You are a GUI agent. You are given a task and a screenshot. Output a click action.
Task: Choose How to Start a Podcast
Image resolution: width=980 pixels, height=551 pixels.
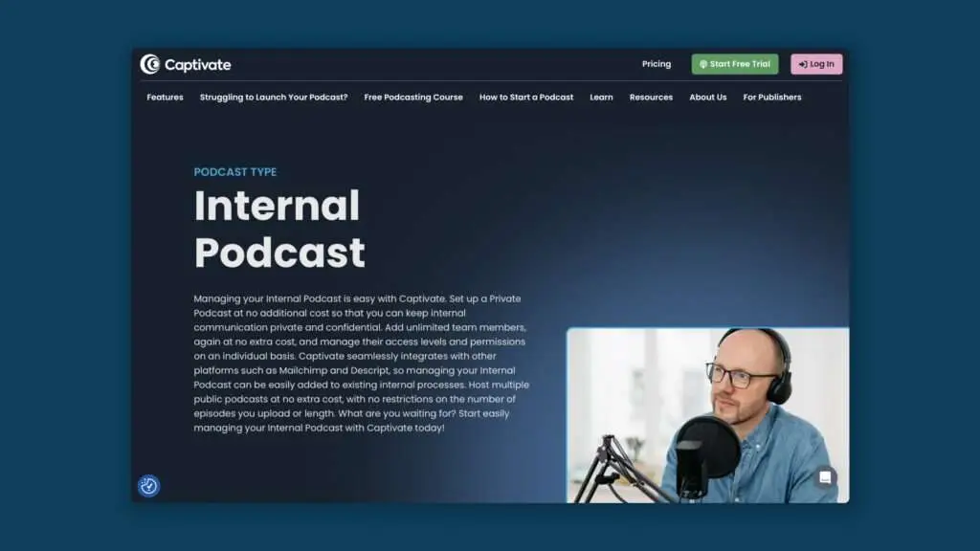pos(526,97)
